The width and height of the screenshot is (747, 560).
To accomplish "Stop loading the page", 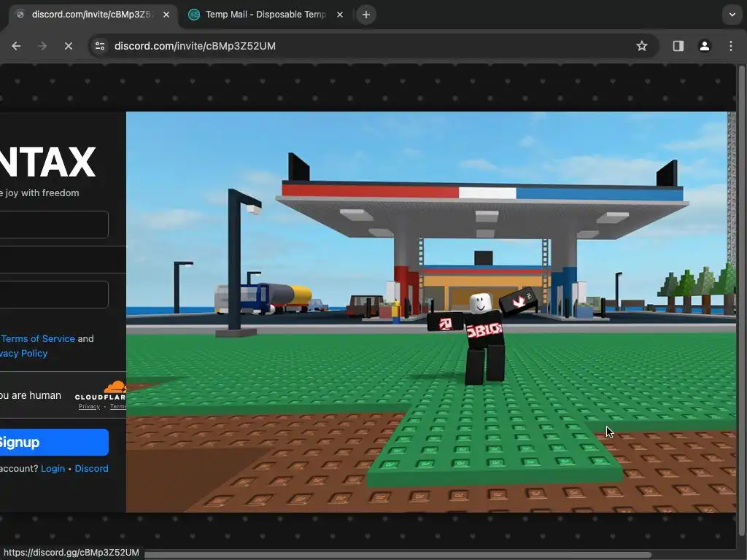I will (69, 46).
